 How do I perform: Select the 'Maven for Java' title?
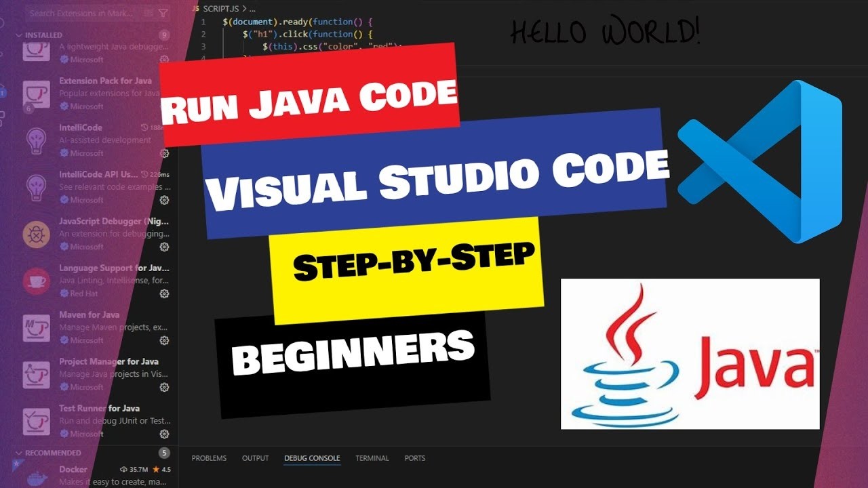tap(89, 314)
